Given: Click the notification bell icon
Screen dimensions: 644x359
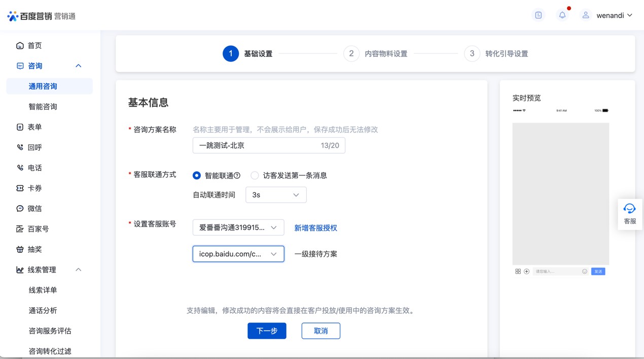Looking at the screenshot, I should 562,15.
